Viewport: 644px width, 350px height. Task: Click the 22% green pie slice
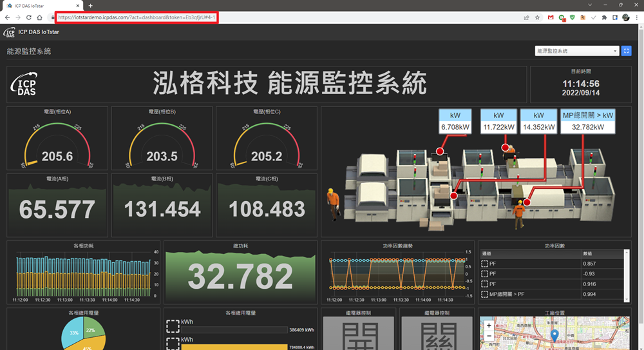click(92, 328)
